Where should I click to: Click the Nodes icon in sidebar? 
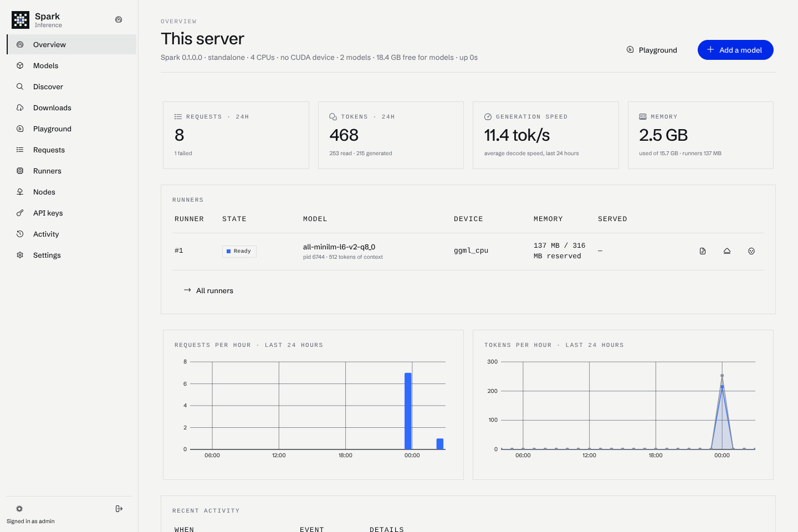(x=20, y=192)
